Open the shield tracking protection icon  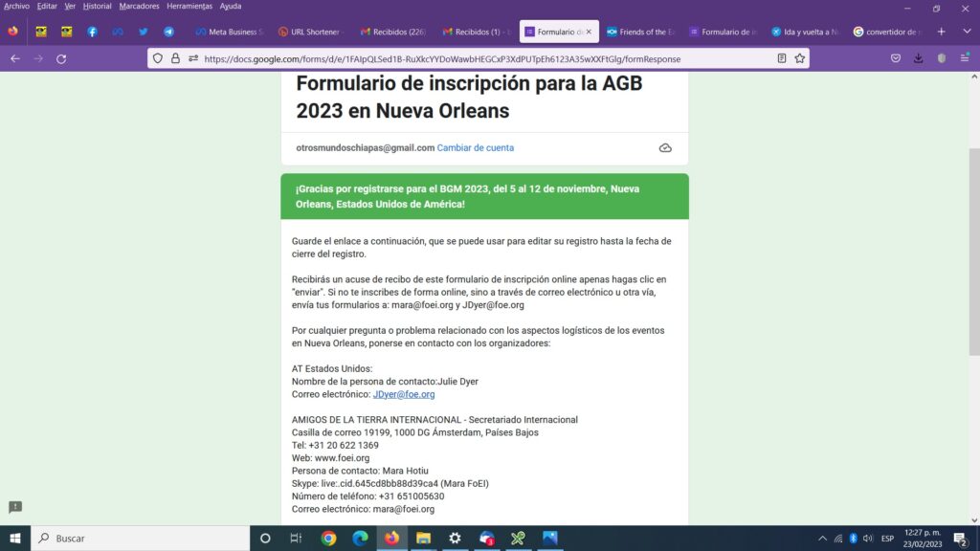[x=158, y=58]
